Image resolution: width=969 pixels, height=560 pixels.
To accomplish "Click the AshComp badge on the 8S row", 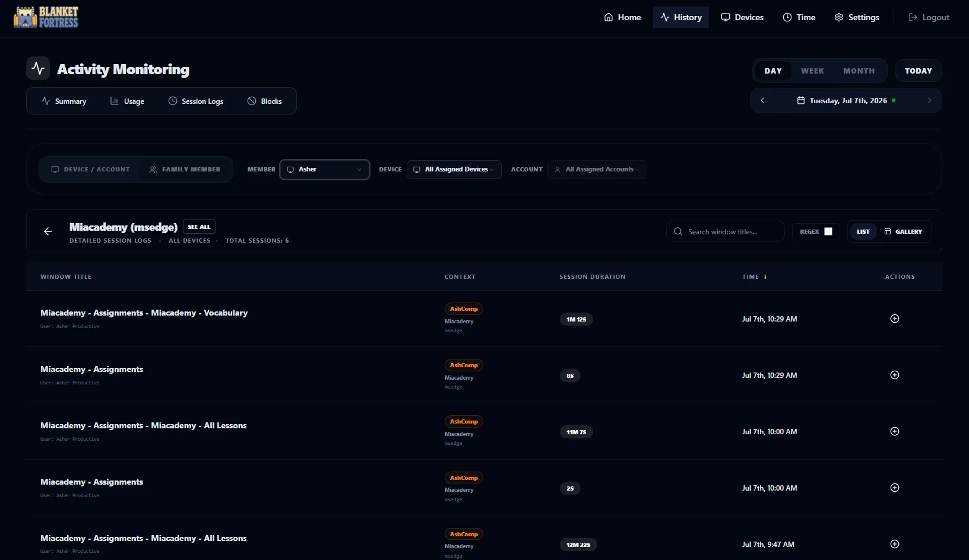I will [464, 365].
